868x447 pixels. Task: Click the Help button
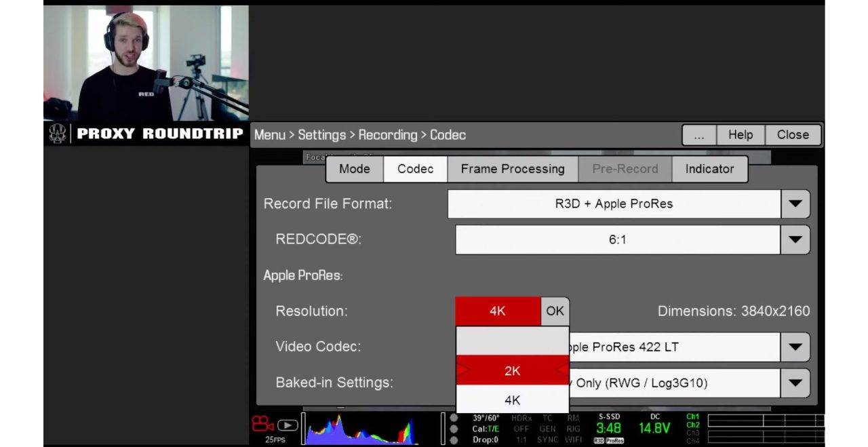741,134
